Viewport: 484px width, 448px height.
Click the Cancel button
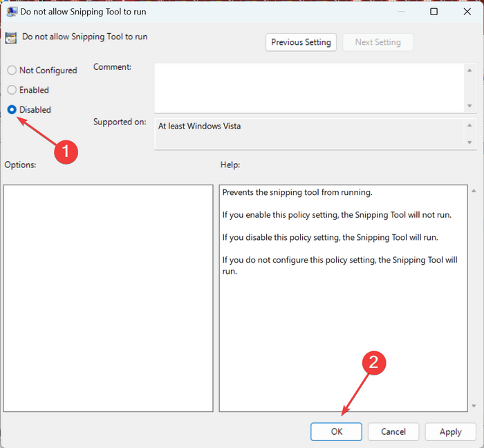(393, 431)
